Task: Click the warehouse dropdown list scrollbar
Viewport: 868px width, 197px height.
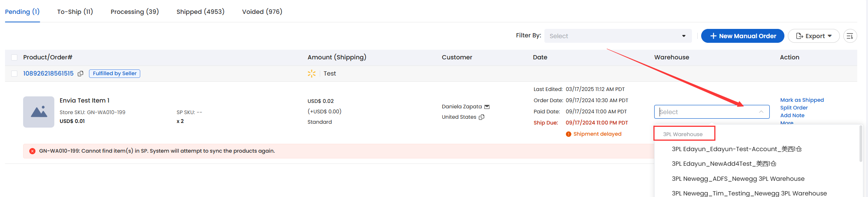Action: point(861,143)
